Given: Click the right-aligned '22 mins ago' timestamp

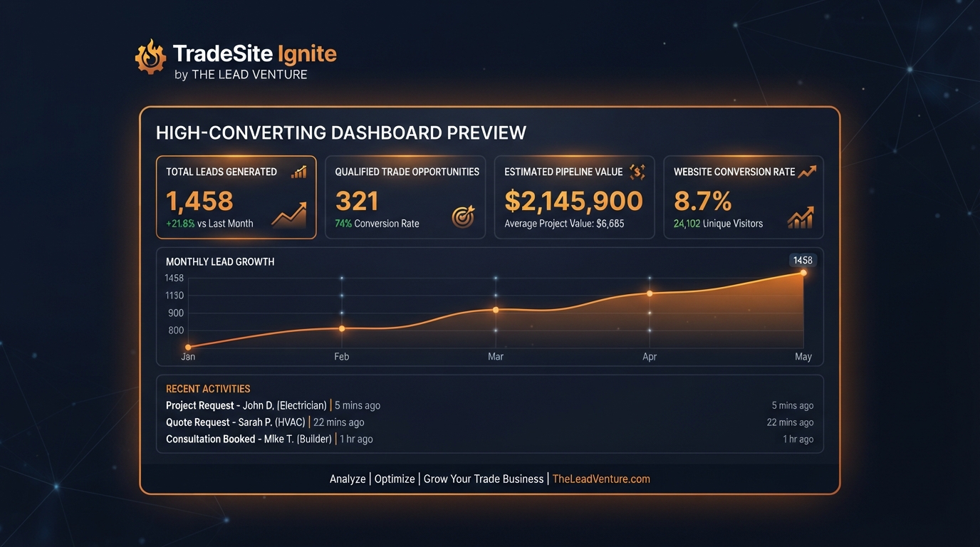Looking at the screenshot, I should click(791, 422).
